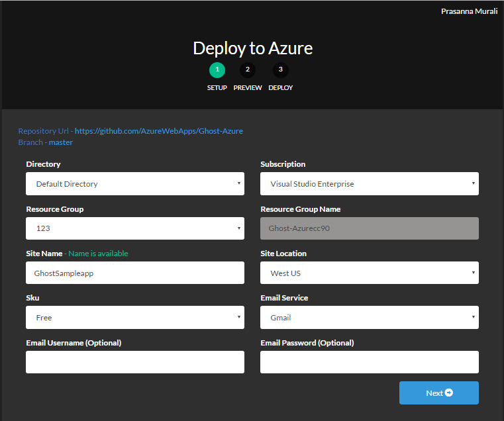Open the Sku dropdown showing Free
The image size is (504, 421).
pos(135,318)
